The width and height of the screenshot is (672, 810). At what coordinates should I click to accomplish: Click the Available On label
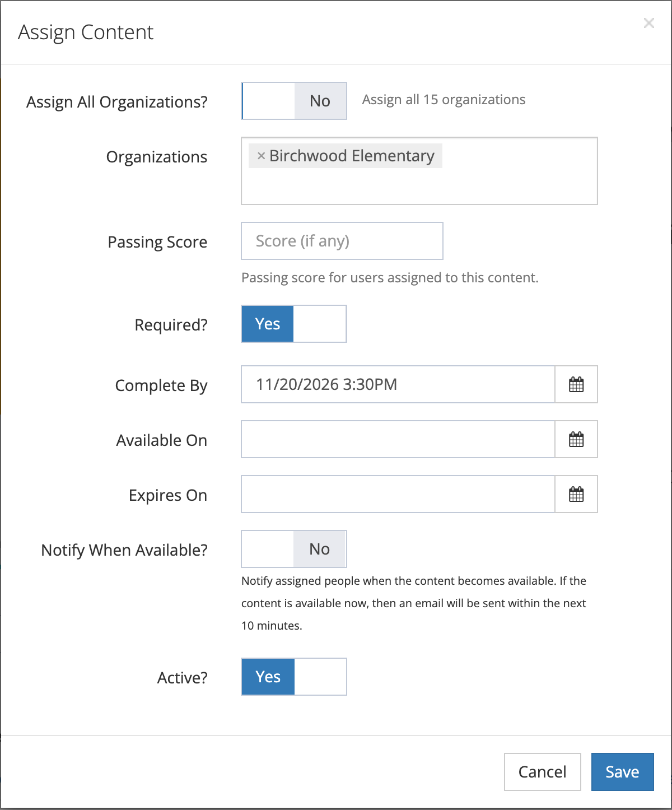point(162,440)
